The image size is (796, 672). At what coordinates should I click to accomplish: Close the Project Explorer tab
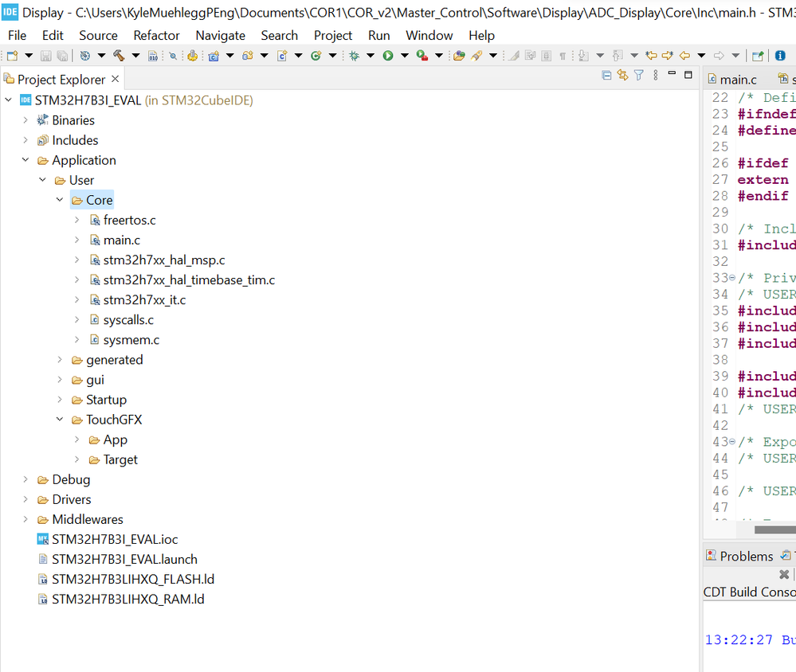tap(116, 79)
